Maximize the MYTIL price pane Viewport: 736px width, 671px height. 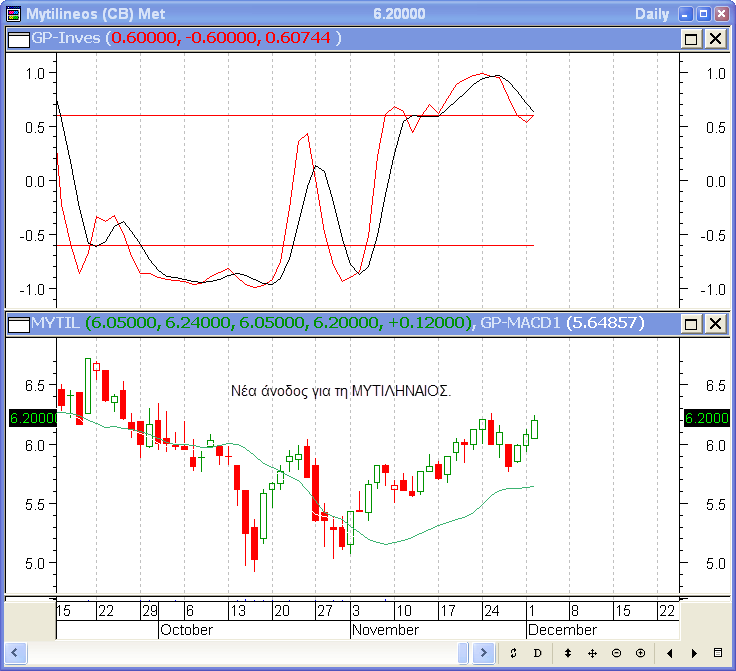click(691, 323)
